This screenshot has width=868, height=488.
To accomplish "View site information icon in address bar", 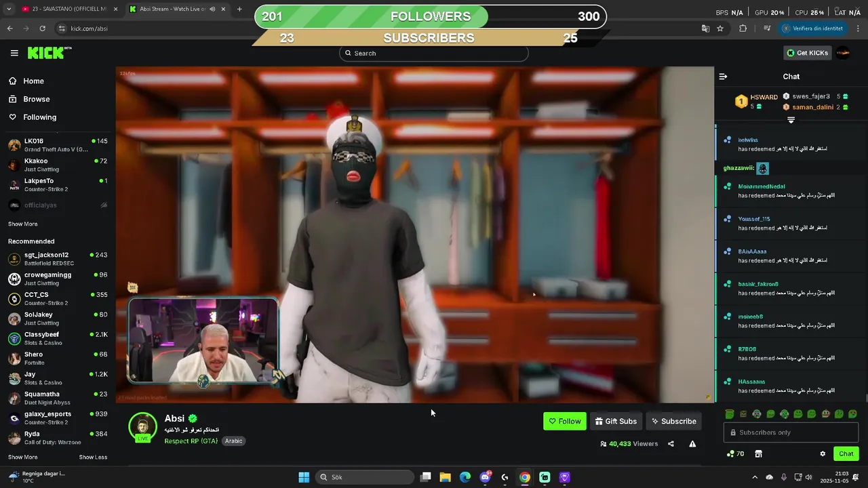I will (62, 28).
